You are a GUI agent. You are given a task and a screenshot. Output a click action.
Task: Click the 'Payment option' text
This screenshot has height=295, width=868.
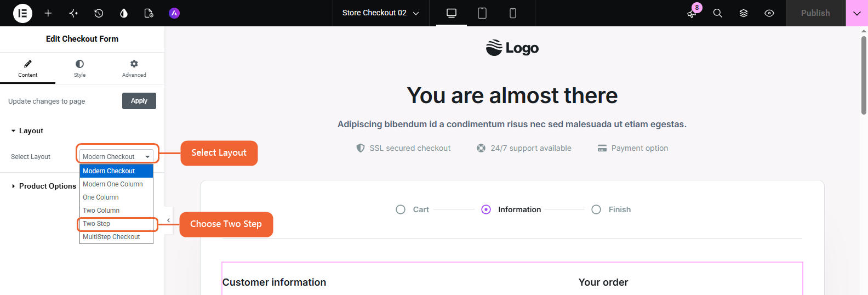(640, 148)
